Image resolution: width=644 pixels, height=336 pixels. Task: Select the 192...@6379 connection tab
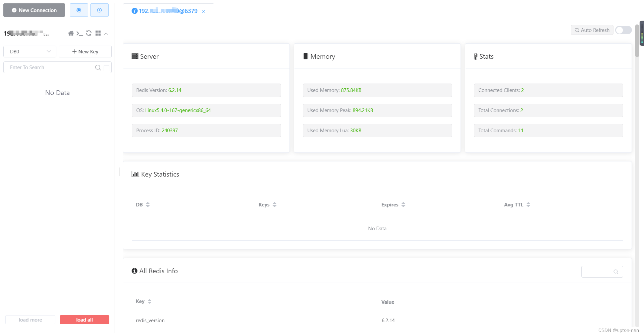pos(168,11)
